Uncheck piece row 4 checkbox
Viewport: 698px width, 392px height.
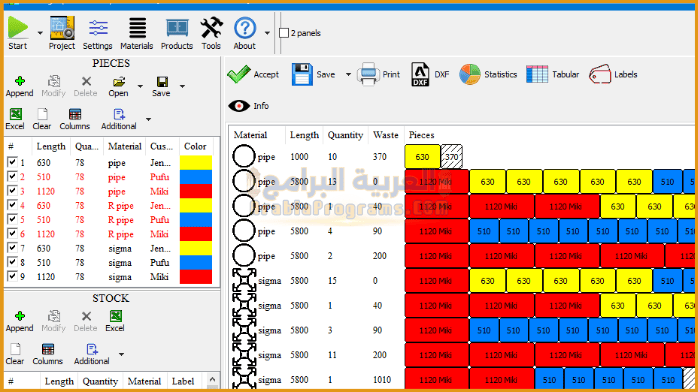tap(12, 205)
